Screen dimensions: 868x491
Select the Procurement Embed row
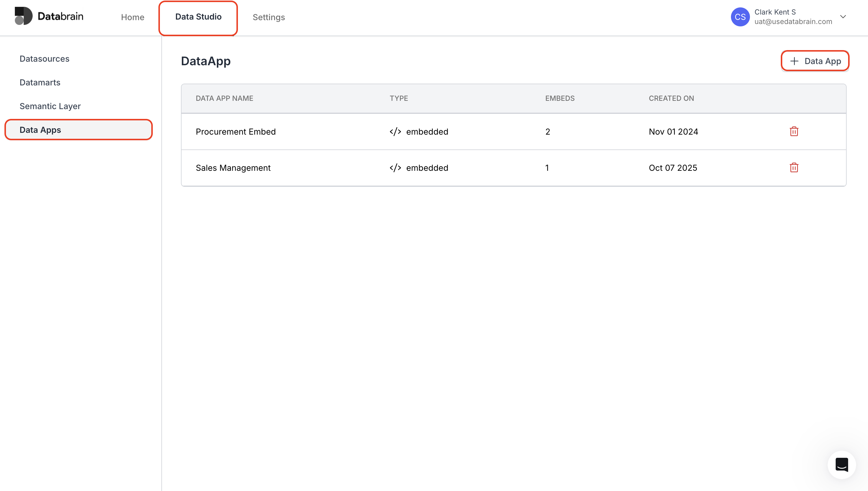[236, 132]
